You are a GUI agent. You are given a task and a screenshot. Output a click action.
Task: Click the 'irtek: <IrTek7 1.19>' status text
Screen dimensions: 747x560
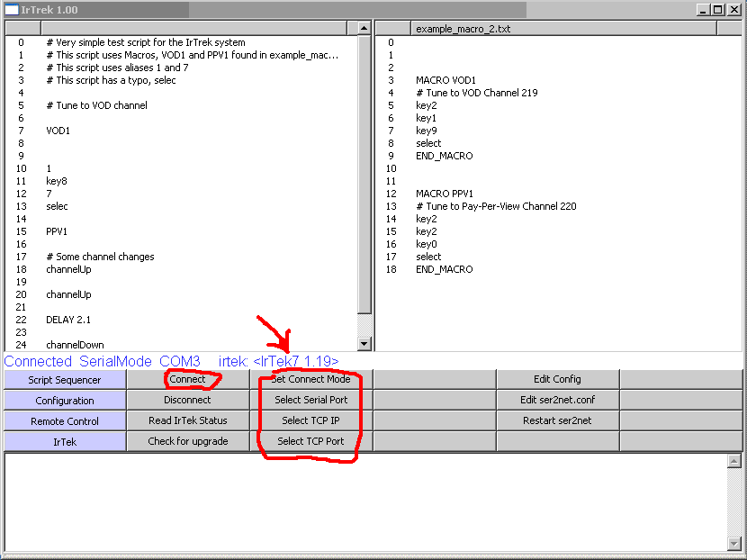point(279,361)
